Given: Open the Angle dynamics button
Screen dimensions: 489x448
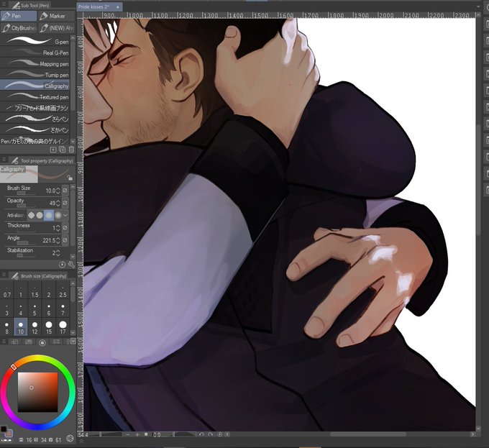Looking at the screenshot, I should point(65,240).
